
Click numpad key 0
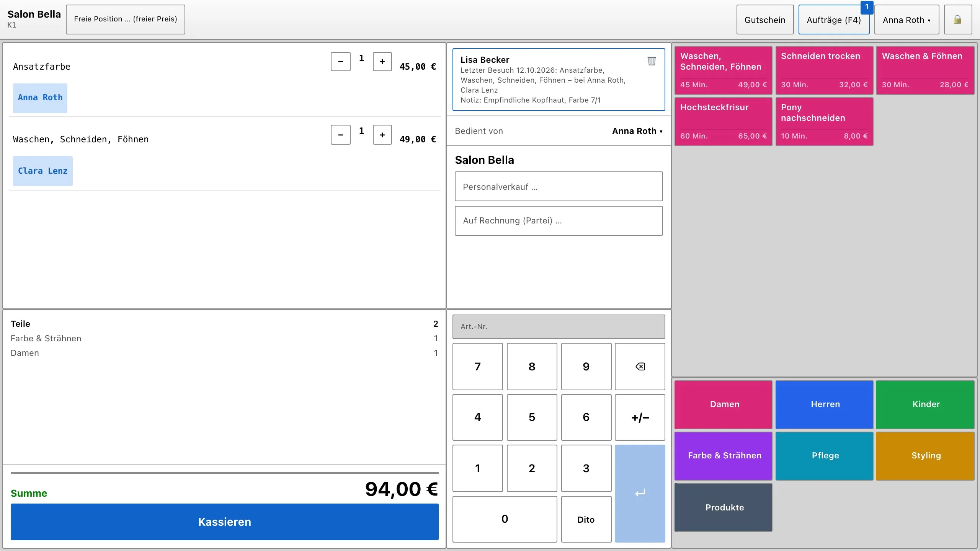click(505, 519)
